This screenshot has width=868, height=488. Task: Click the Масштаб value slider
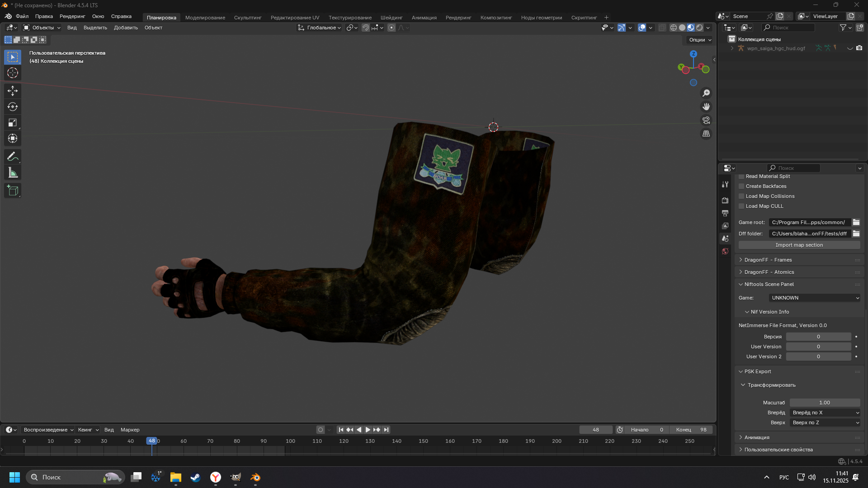click(x=824, y=403)
